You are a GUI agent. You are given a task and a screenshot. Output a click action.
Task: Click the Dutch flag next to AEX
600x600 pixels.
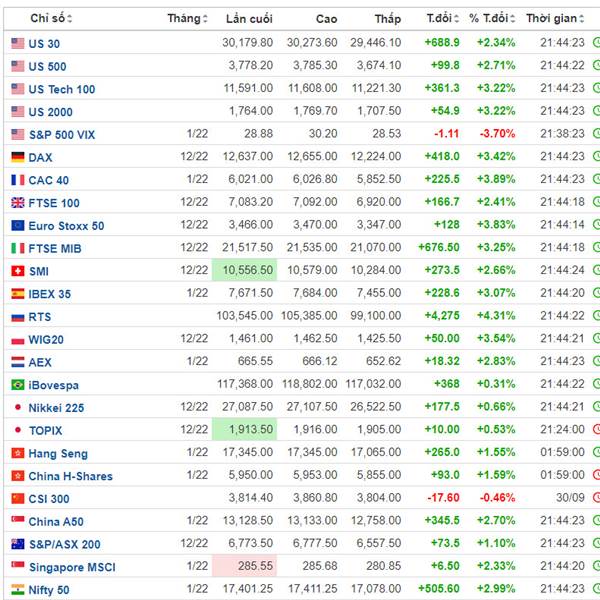[x=18, y=362]
